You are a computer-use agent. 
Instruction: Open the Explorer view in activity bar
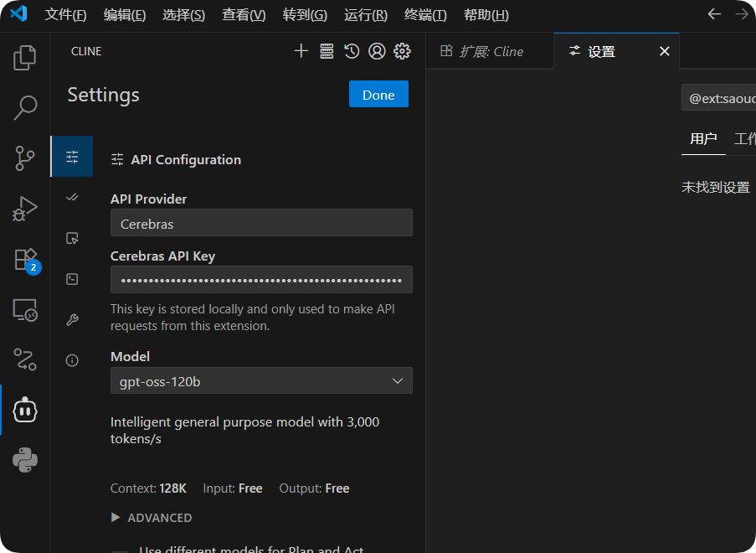pos(25,58)
